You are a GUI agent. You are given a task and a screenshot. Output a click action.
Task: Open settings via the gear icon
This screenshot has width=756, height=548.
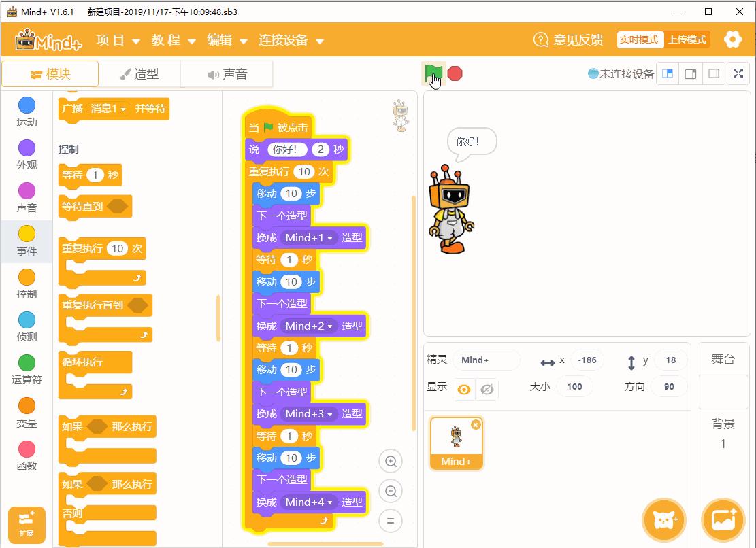point(732,39)
